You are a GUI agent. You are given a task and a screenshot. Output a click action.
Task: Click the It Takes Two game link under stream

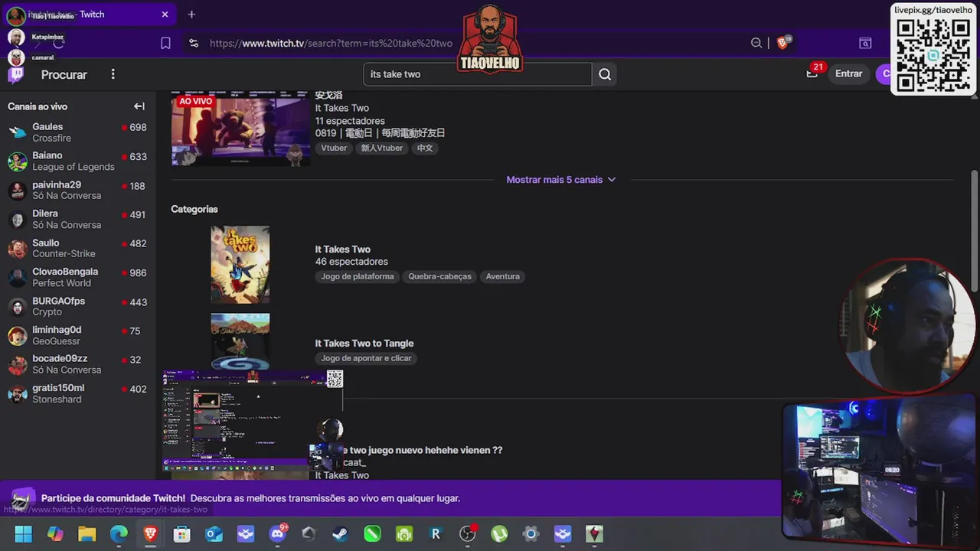[x=341, y=108]
